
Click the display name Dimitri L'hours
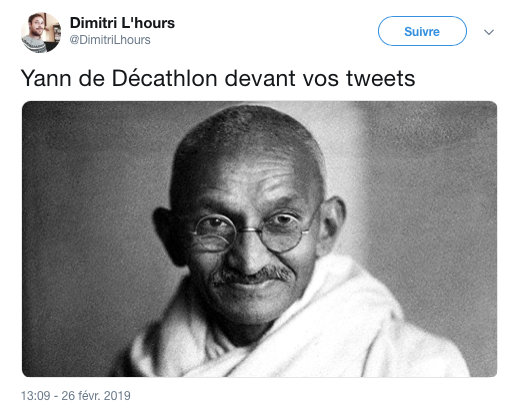point(122,23)
